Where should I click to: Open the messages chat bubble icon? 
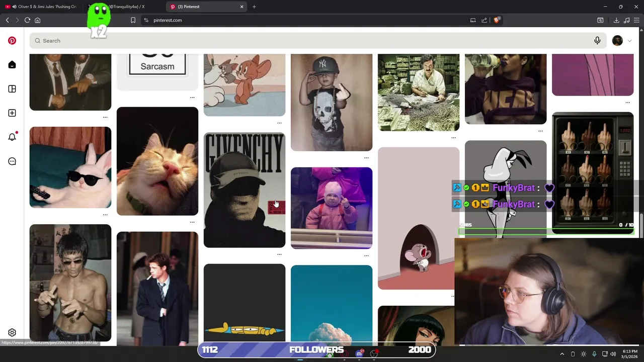point(12,161)
